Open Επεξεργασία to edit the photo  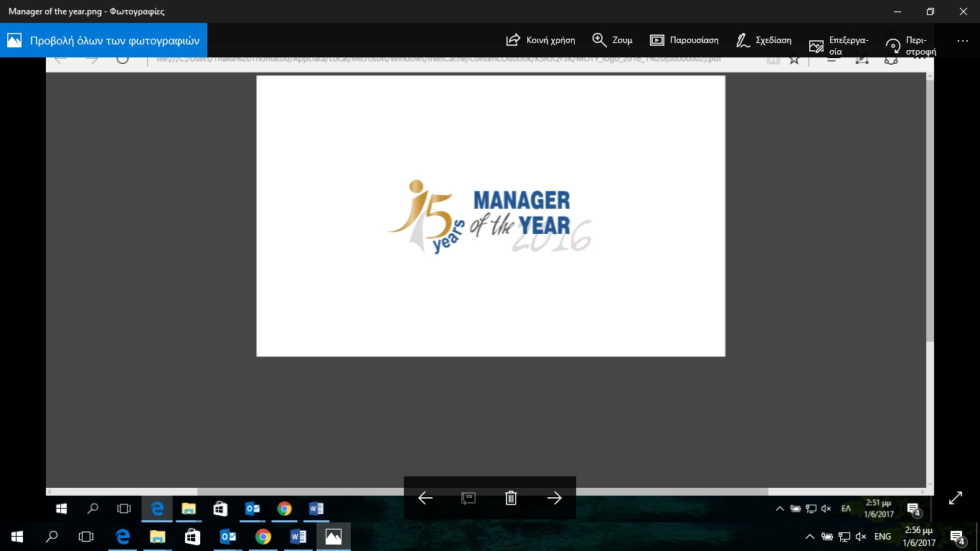coord(816,44)
